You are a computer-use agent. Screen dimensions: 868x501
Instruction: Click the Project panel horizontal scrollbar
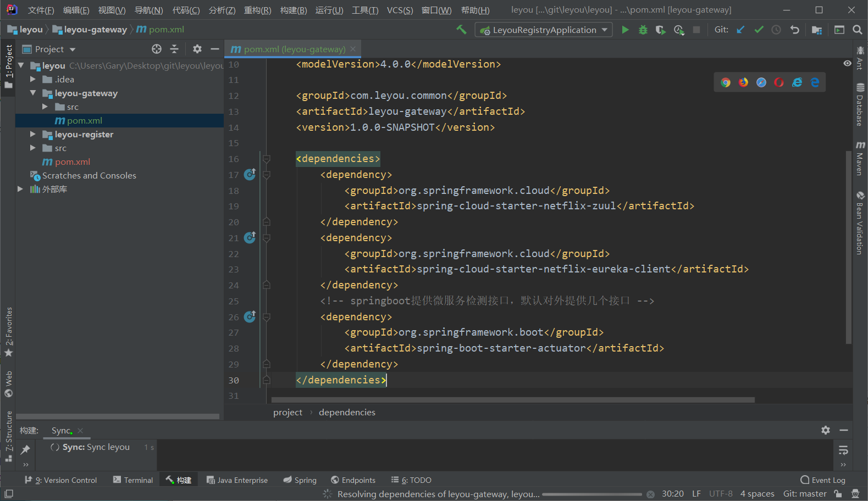tap(118, 416)
